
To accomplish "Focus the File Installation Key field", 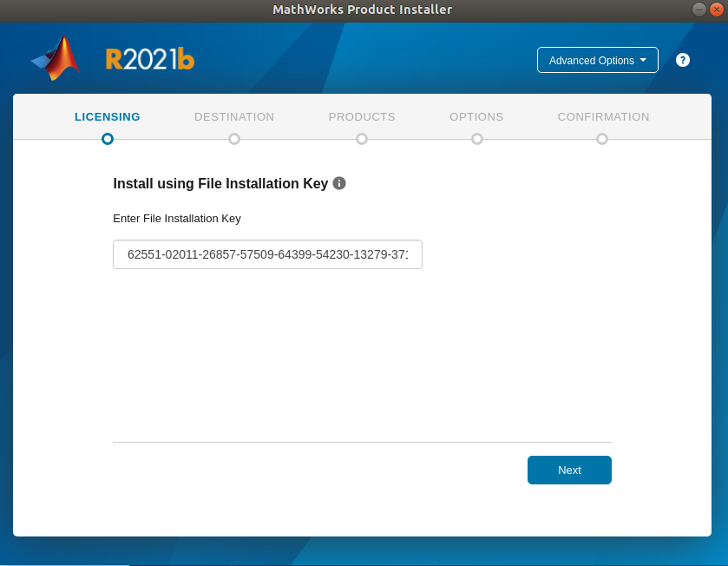I will (x=267, y=254).
